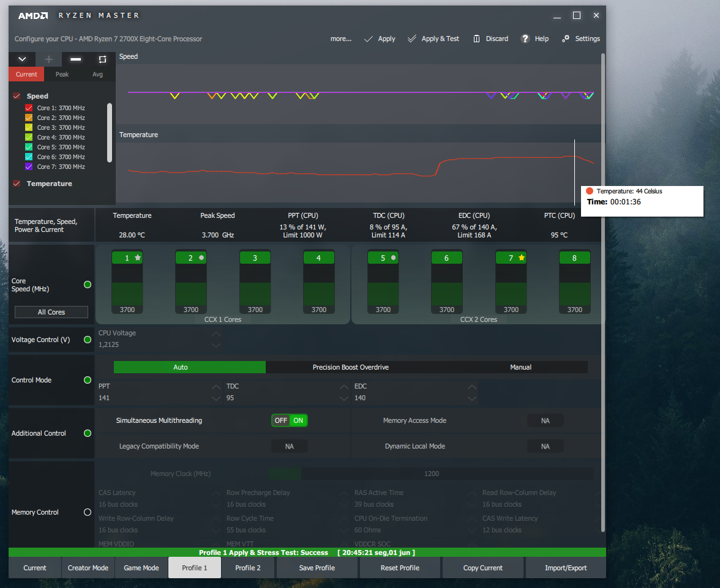This screenshot has height=588, width=720.
Task: Click the gold star on core 7
Action: pyautogui.click(x=521, y=258)
